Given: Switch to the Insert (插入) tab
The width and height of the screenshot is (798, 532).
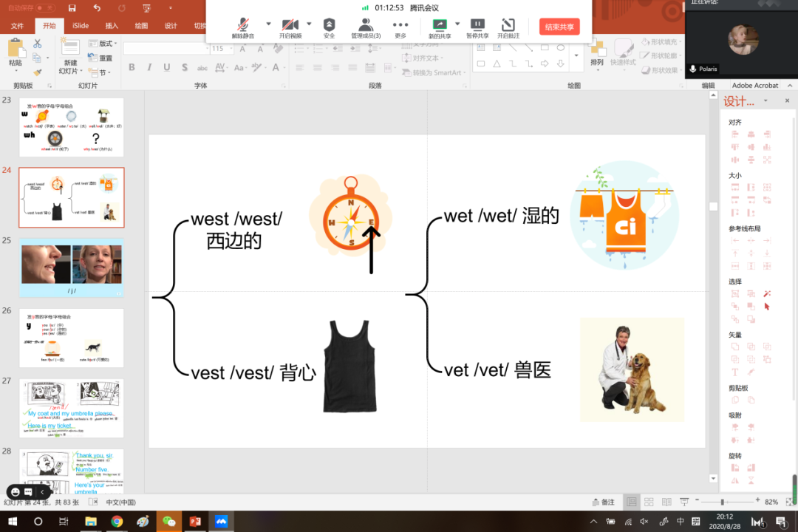Looking at the screenshot, I should 112,26.
